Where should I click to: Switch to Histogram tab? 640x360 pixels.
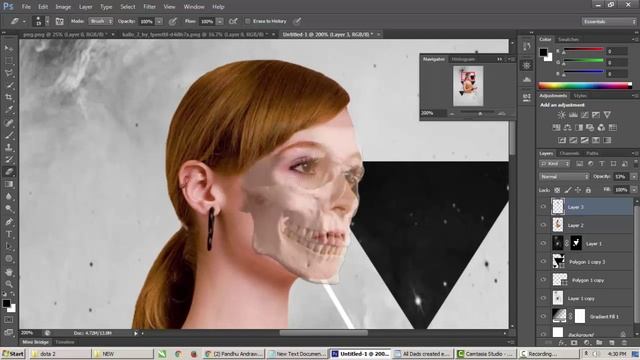point(463,60)
